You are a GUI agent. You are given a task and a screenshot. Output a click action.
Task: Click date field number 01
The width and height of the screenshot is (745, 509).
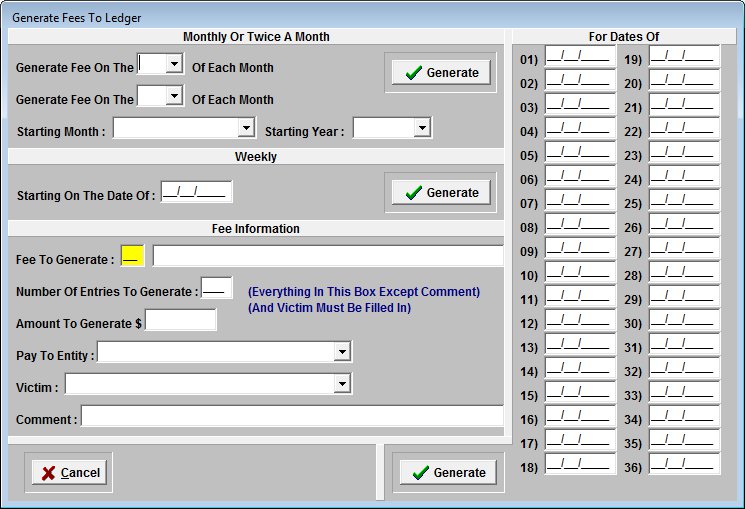tap(580, 58)
